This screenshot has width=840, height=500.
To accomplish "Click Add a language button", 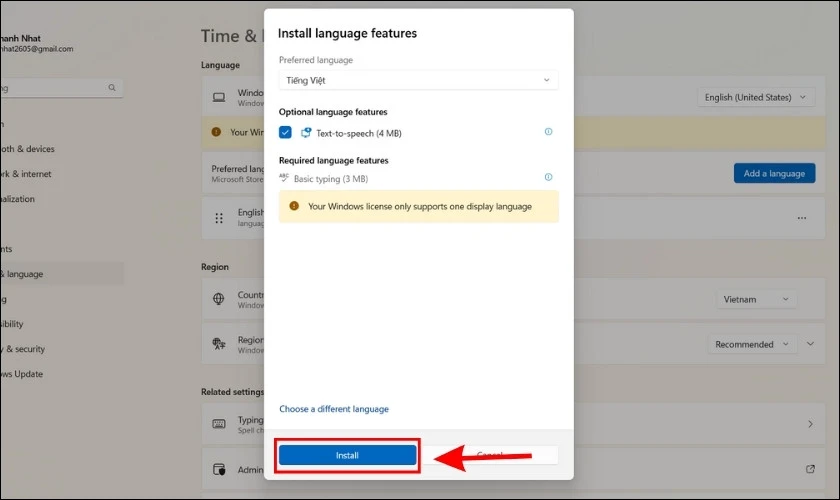I will click(774, 173).
